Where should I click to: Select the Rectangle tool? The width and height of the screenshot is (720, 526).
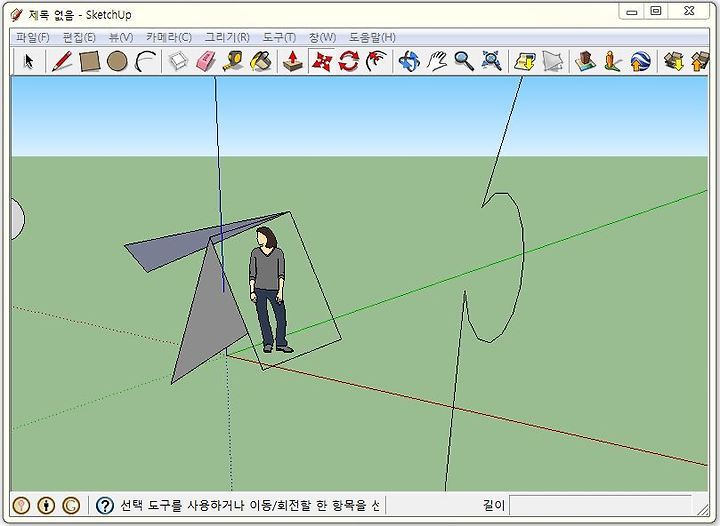coord(90,61)
